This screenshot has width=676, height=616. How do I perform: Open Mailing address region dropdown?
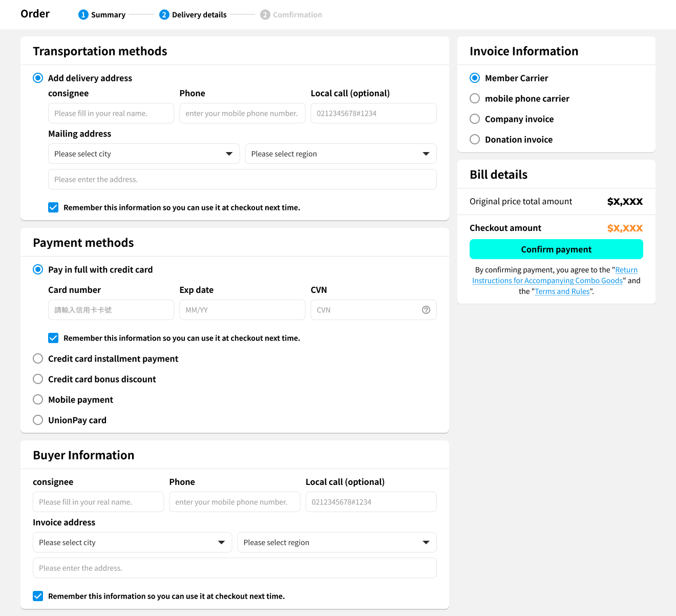coord(341,154)
